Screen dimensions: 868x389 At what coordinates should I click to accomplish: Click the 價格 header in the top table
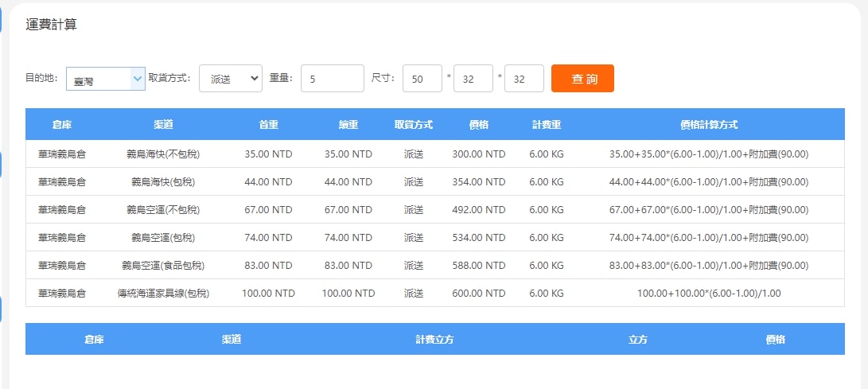tap(479, 125)
